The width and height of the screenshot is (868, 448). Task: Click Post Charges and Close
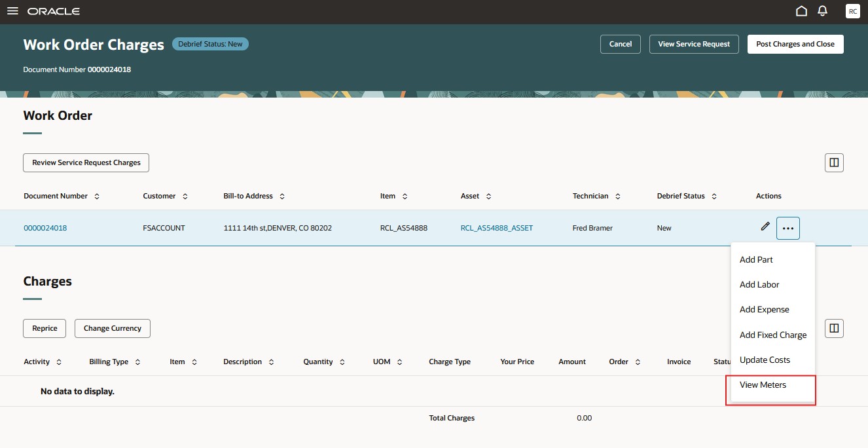click(795, 44)
